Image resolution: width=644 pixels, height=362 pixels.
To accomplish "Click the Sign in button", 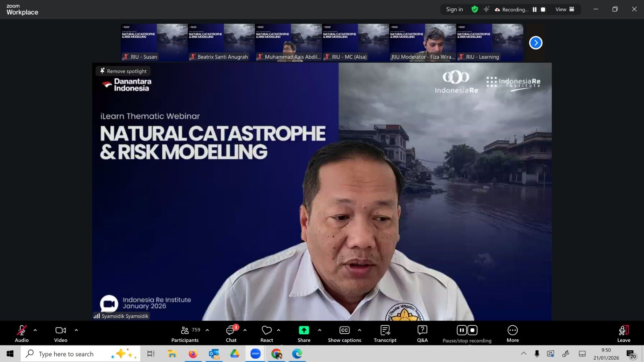I will pyautogui.click(x=454, y=9).
